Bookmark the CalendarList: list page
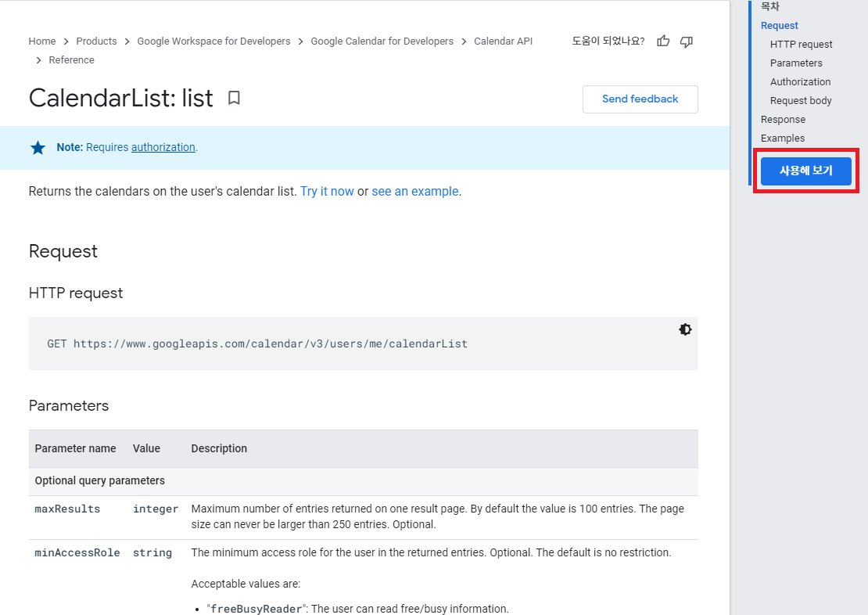Screen dimensions: 868x615 [x=234, y=98]
